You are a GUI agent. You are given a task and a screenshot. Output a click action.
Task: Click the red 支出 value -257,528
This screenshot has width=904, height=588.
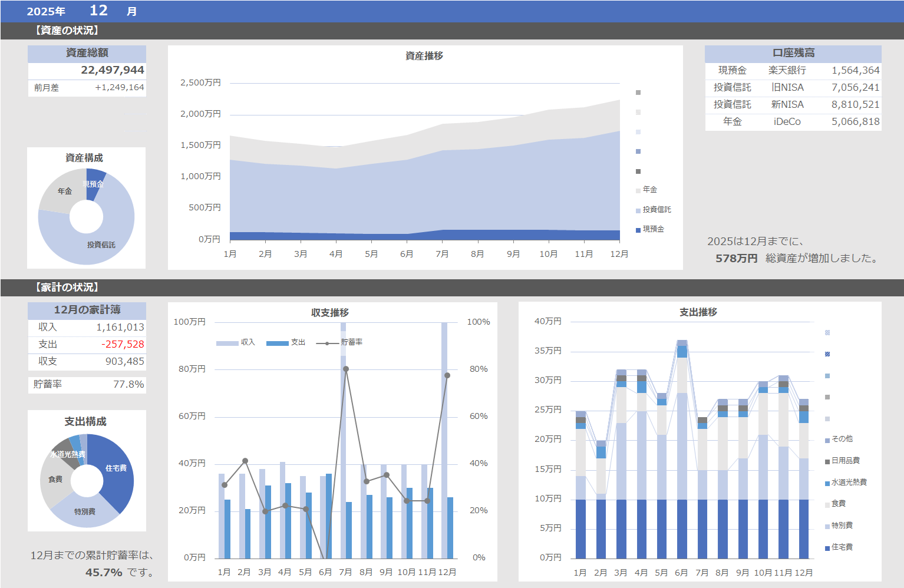(123, 344)
